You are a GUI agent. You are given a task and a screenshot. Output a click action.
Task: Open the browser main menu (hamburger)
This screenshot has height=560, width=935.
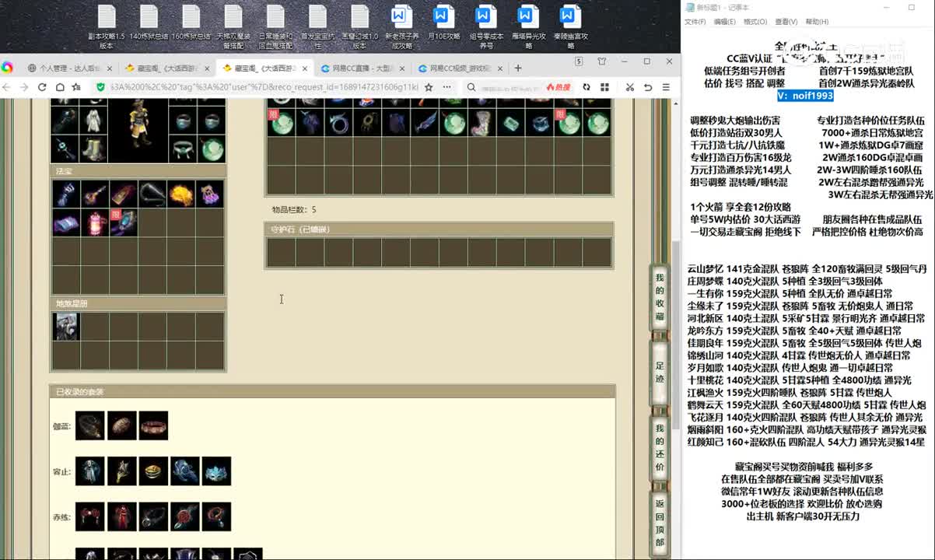pyautogui.click(x=666, y=87)
